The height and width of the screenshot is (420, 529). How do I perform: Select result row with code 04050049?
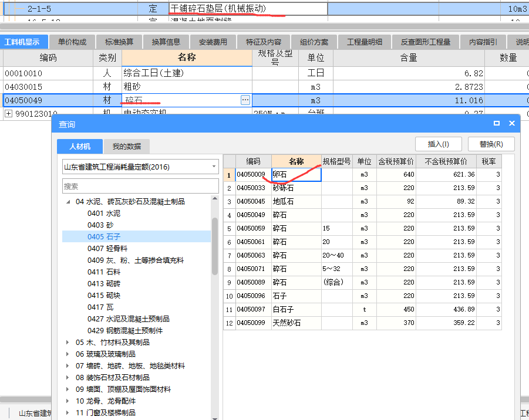pos(362,215)
